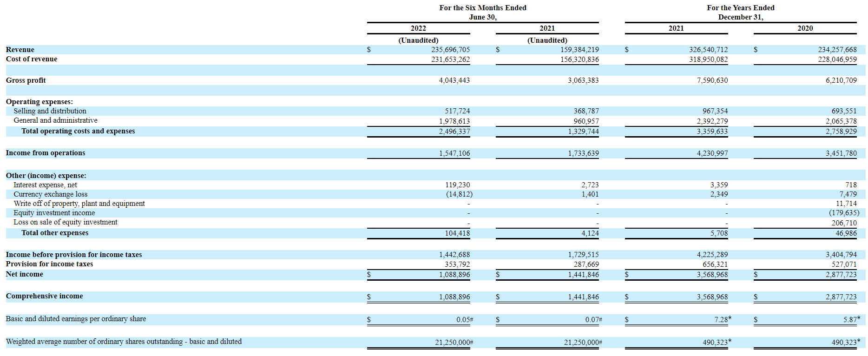Select selling and distribution value 517,724
868x356 pixels.
tap(457, 111)
